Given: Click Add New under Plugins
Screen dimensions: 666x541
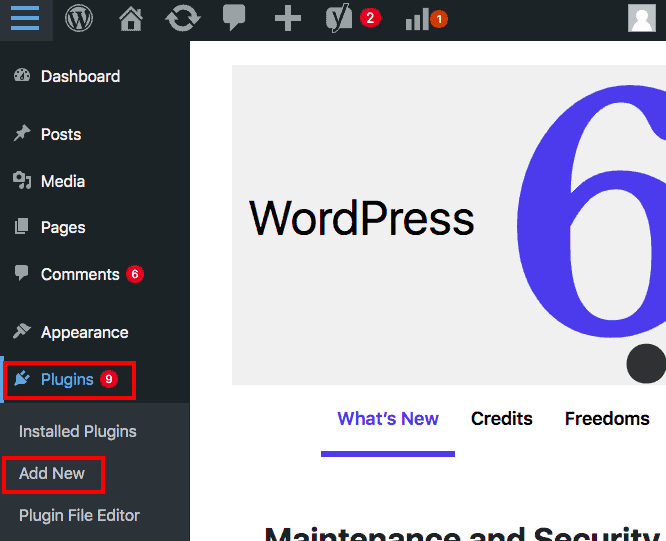Looking at the screenshot, I should pyautogui.click(x=52, y=473).
